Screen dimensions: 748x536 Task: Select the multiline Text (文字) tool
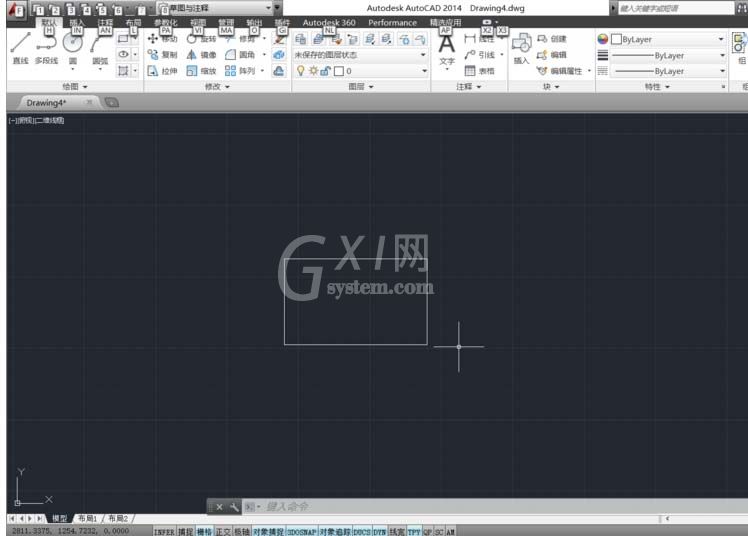coord(447,50)
